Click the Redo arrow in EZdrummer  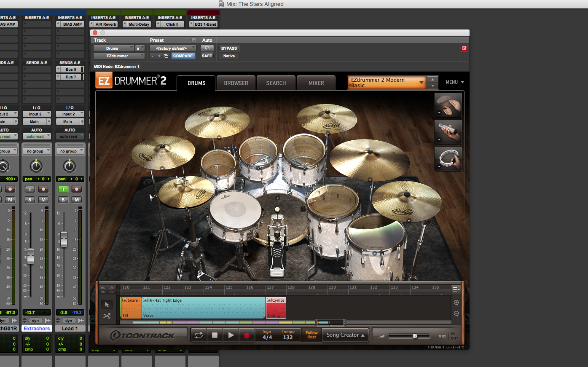tap(111, 289)
